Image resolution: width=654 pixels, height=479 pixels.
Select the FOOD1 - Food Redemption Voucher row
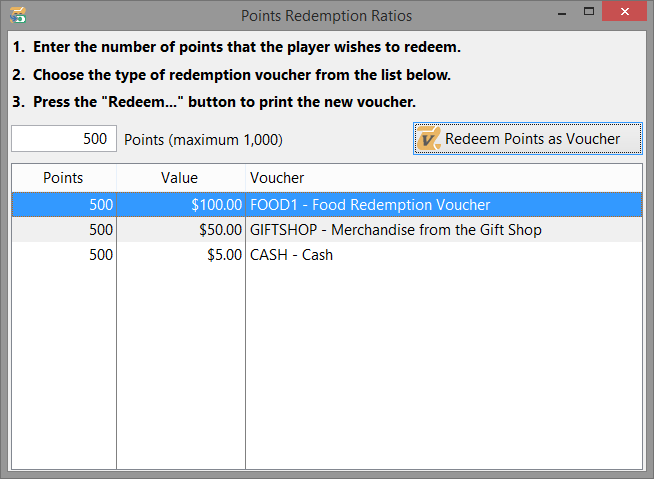tap(327, 204)
